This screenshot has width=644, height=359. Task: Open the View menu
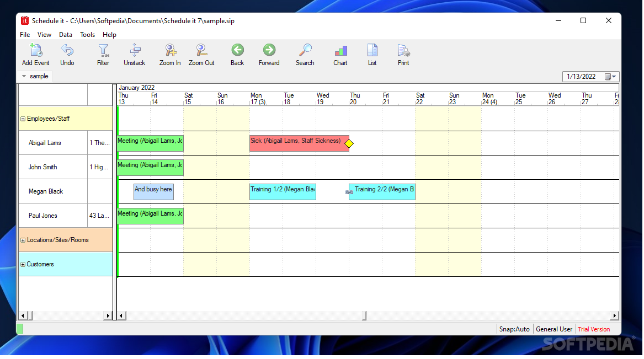point(44,35)
